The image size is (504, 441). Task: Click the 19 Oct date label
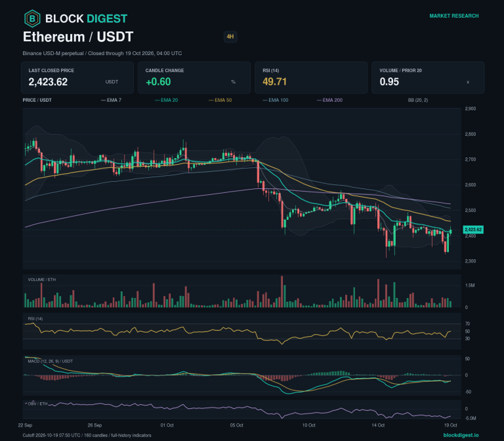[451, 425]
